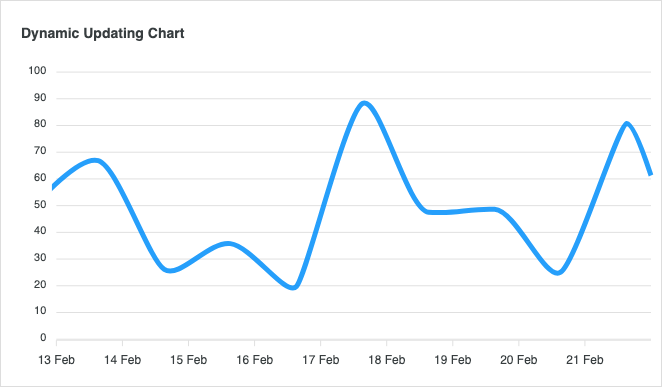Click the 21 Feb x-axis label
Viewport: 662px width, 387px height.
pos(585,360)
